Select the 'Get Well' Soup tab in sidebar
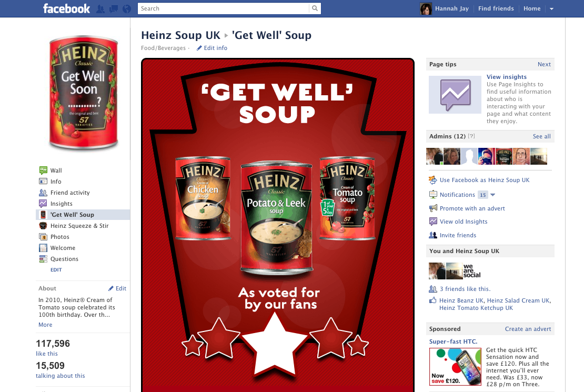The height and width of the screenshot is (392, 584). point(83,215)
